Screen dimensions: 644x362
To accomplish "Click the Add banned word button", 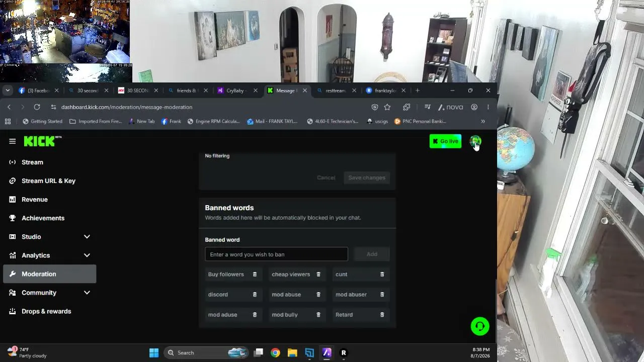I will coord(372,254).
